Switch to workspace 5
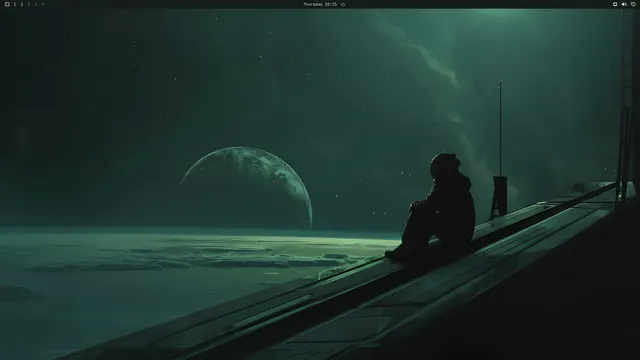 click(x=42, y=4)
